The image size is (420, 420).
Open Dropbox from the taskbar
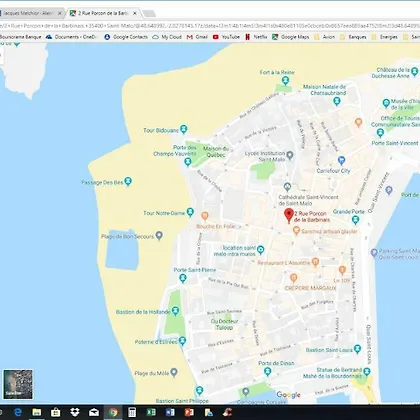(75, 412)
